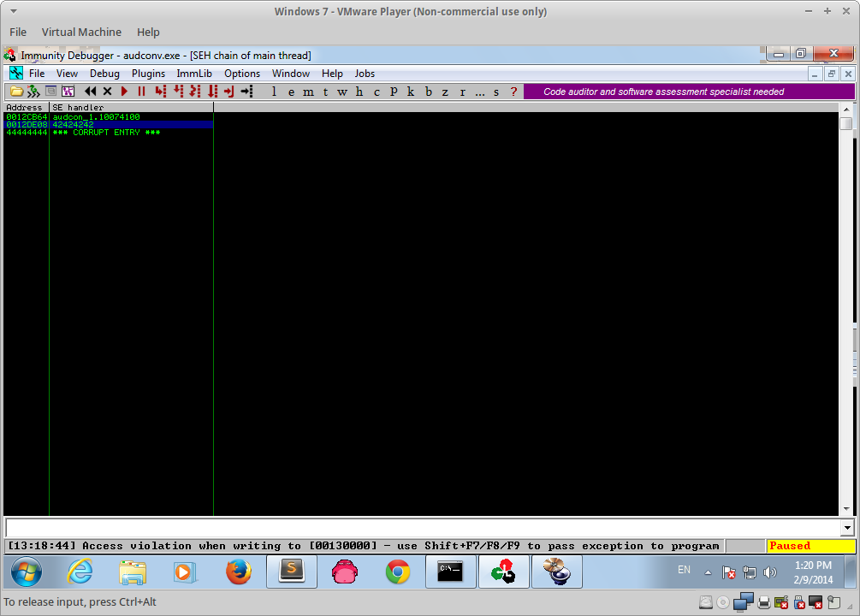Open Immunity Debugger File menu
Screen dimensions: 860x616
coord(37,74)
